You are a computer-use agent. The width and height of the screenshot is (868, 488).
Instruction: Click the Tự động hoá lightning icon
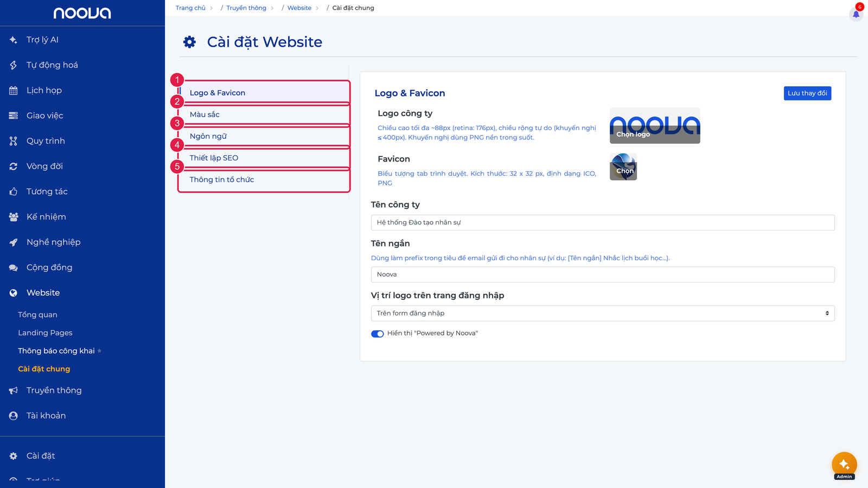[x=13, y=65]
